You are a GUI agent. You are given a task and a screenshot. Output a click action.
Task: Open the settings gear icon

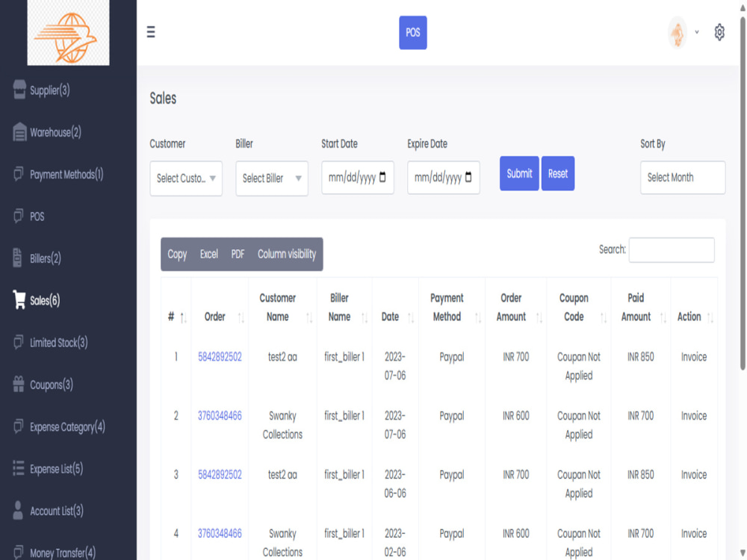tap(719, 32)
